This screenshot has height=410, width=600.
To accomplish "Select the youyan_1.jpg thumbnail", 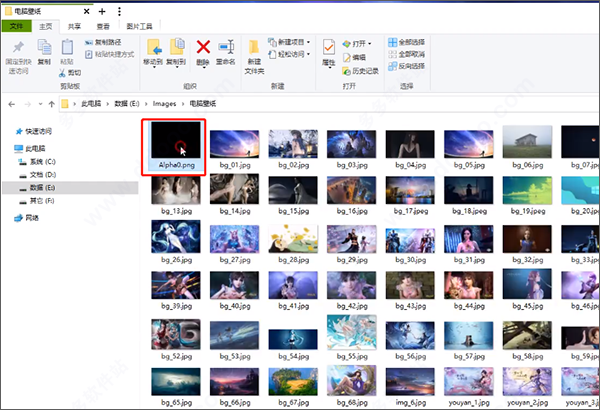I will pos(469,382).
